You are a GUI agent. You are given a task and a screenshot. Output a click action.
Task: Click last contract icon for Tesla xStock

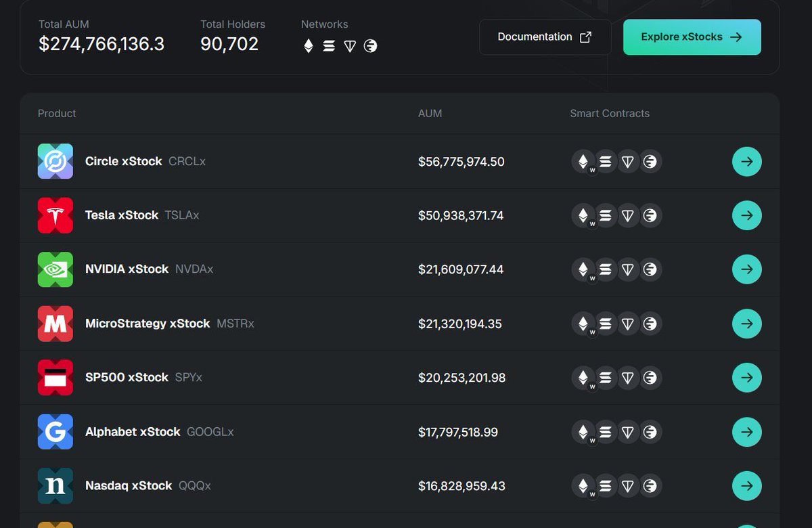[650, 215]
